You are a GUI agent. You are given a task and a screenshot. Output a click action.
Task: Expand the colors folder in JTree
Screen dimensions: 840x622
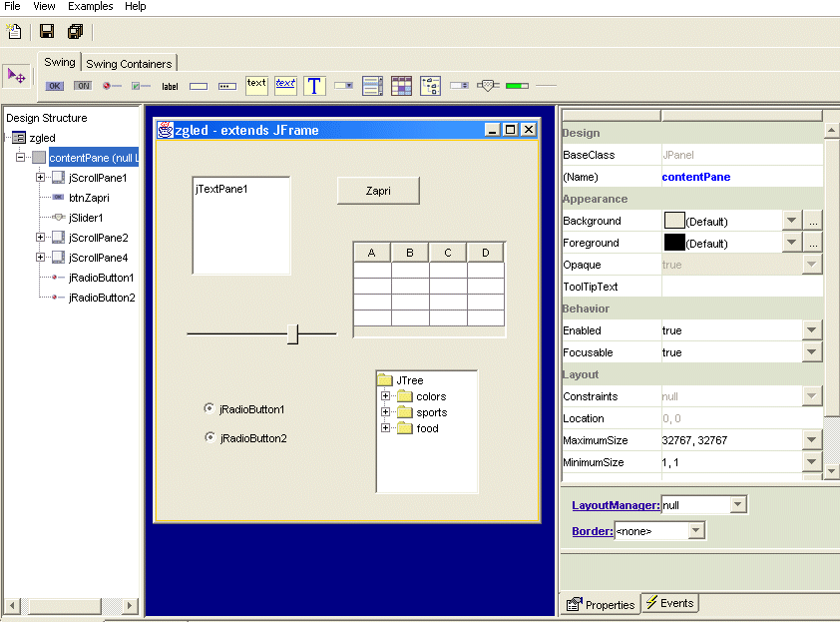[385, 395]
